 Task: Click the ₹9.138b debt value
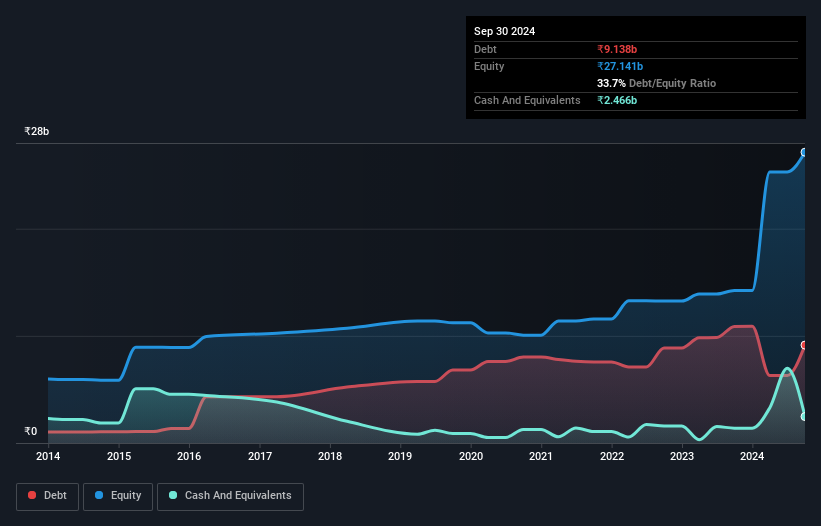click(x=617, y=49)
